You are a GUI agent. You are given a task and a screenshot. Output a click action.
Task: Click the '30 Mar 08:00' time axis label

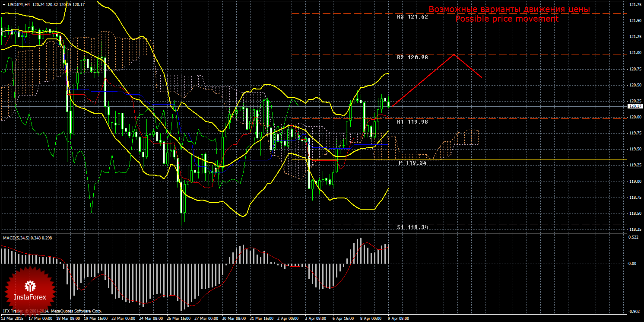point(233,319)
